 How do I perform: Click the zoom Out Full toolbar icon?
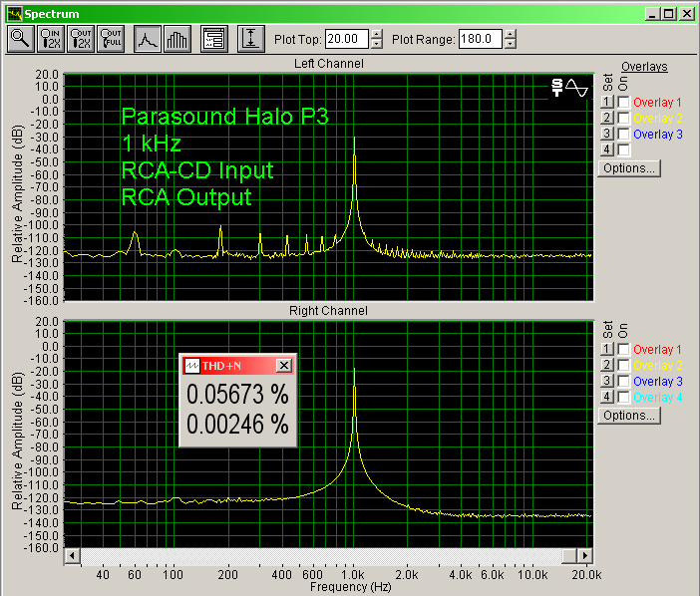(x=112, y=39)
